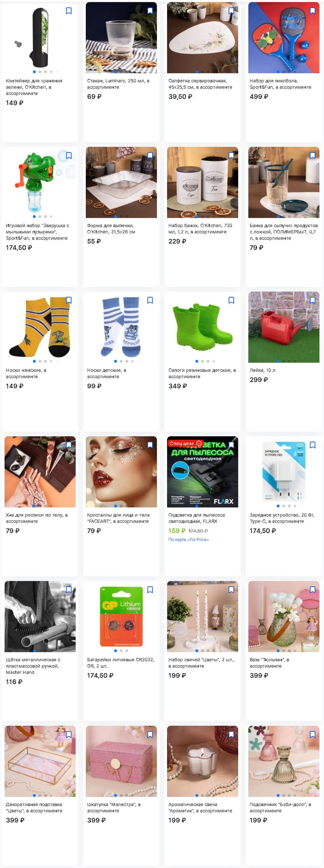Save the GP Lithium batteries bookmark
Viewport: 324px width, 868px height.
[x=150, y=590]
